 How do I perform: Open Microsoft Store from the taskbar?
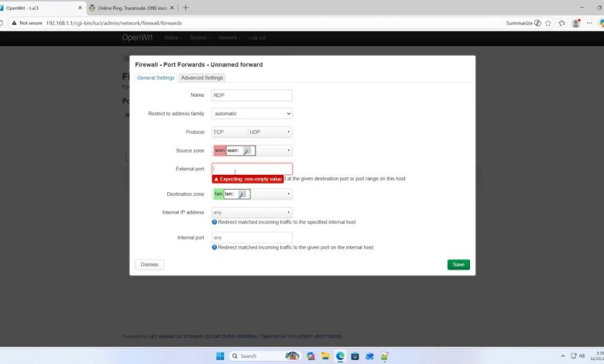point(355,356)
